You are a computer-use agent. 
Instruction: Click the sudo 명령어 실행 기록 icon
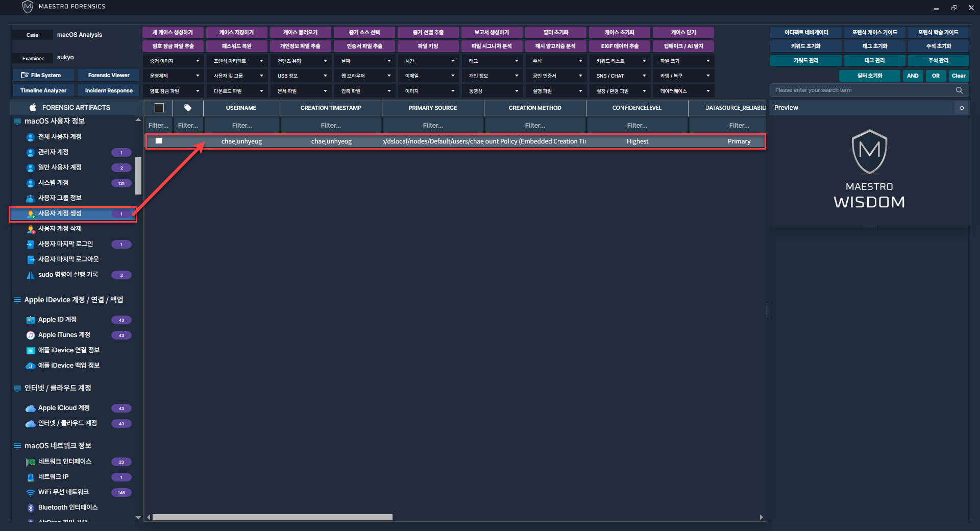[30, 275]
